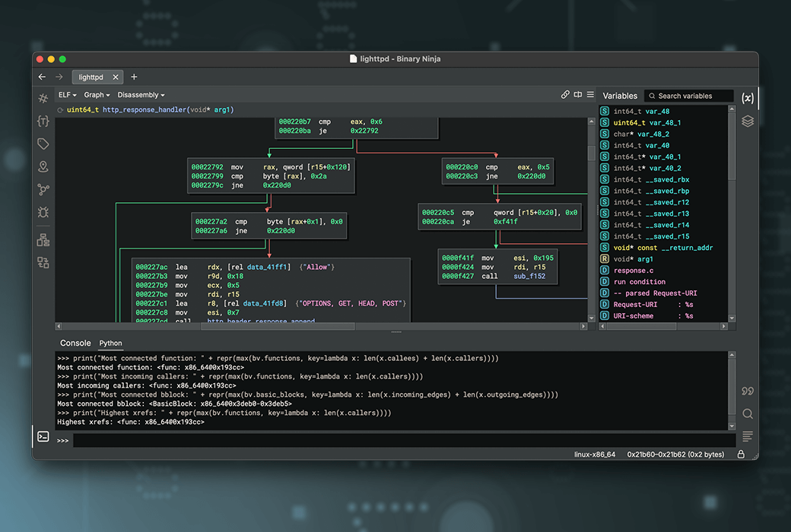The width and height of the screenshot is (791, 532).
Task: Open the ELF view type dropdown
Action: coord(67,95)
